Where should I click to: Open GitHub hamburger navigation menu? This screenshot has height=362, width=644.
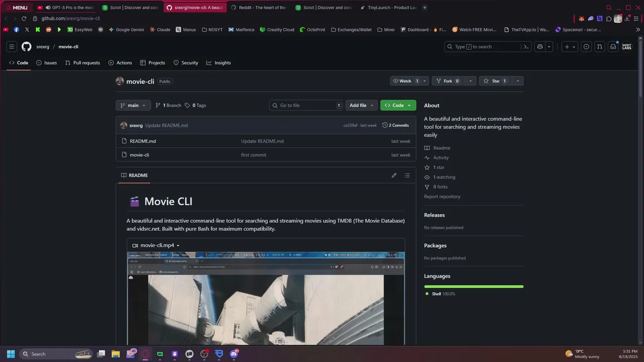point(12,47)
